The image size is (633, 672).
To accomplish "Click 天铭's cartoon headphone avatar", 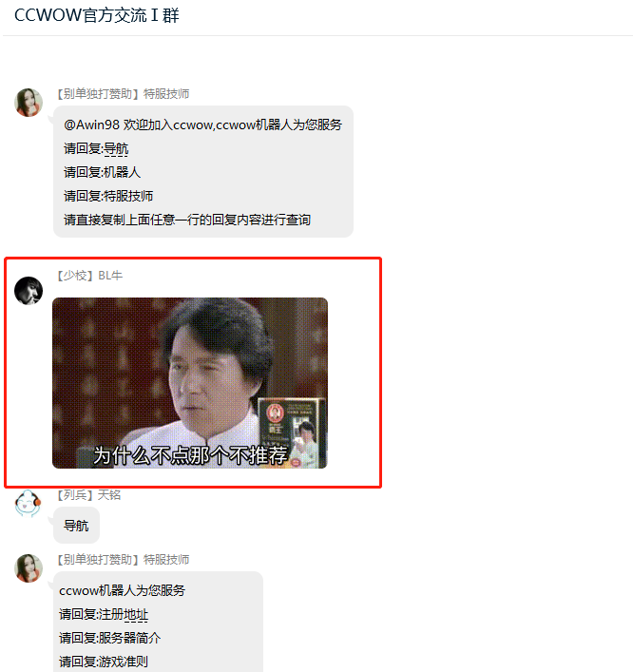I will coord(29,503).
